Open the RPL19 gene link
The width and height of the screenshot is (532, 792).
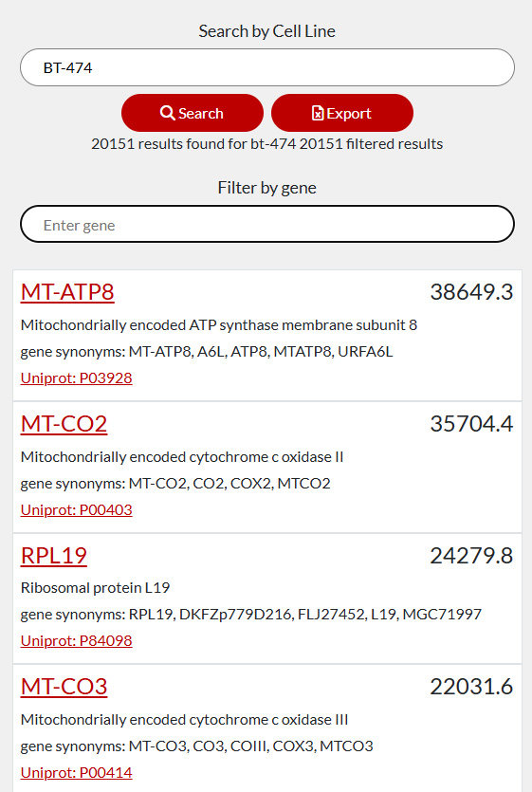[x=53, y=556]
